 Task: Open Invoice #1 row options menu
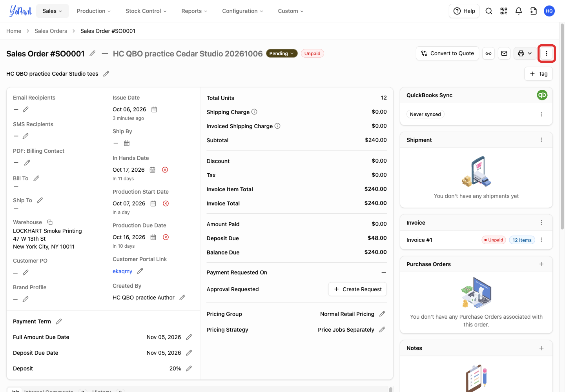[x=541, y=240]
